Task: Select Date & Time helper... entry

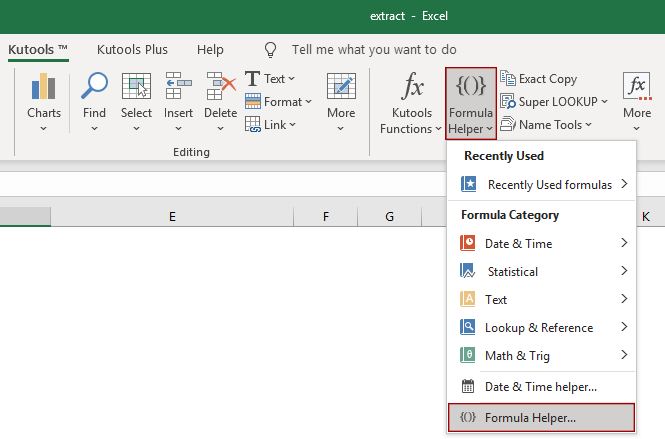Action: point(540,386)
